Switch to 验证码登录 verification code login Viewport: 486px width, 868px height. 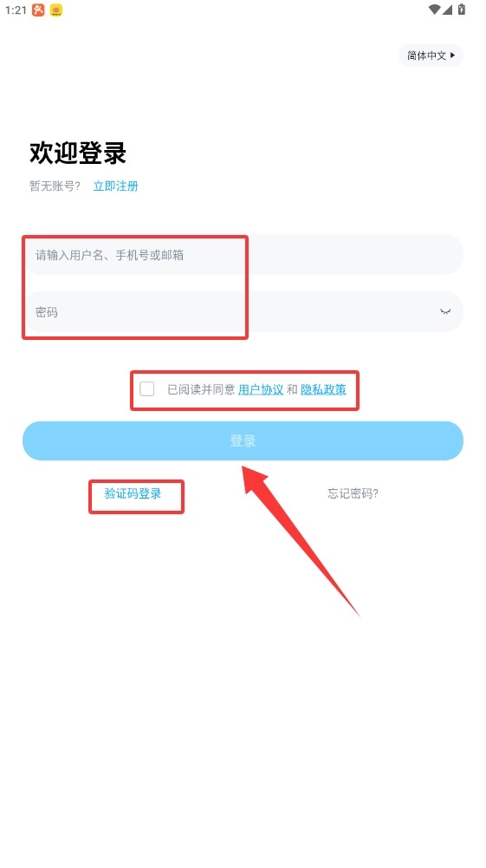pos(133,493)
